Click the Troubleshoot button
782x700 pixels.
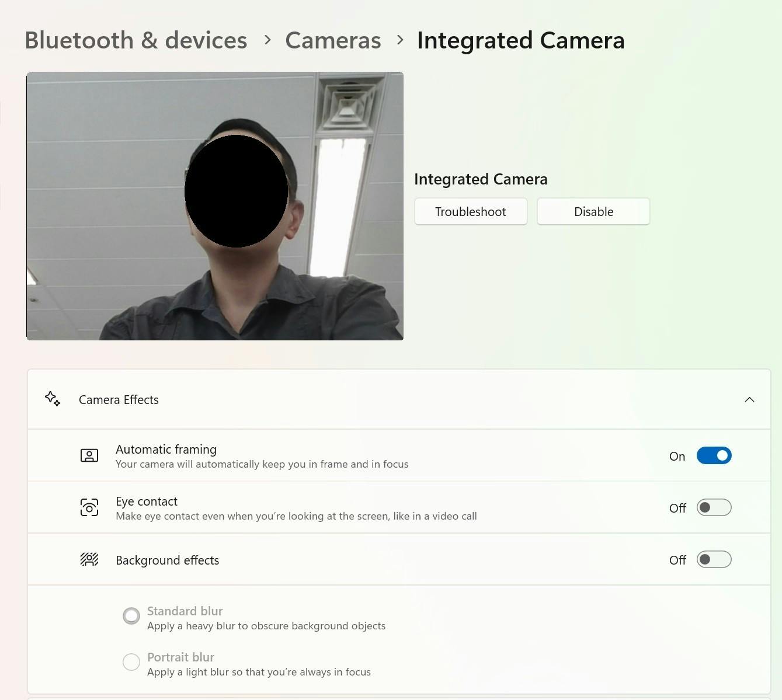[471, 211]
